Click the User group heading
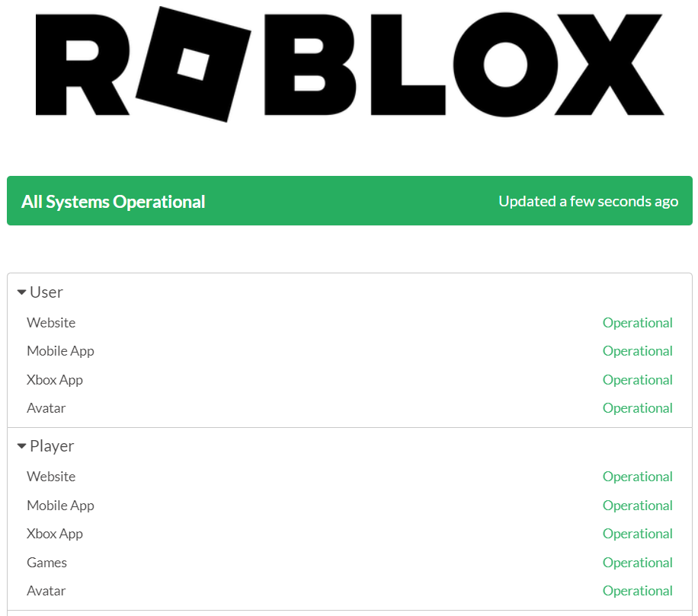The height and width of the screenshot is (616, 698). tap(46, 292)
